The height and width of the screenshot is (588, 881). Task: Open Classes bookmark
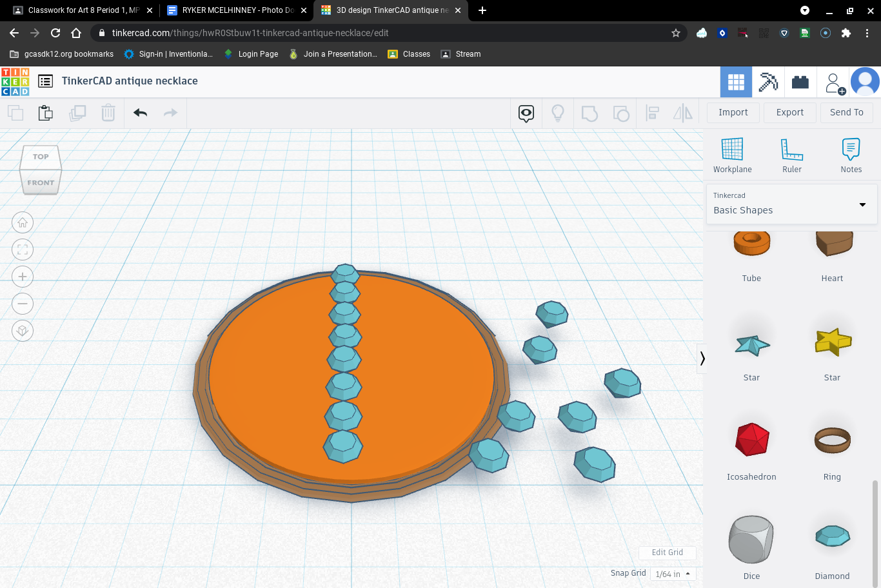pyautogui.click(x=409, y=54)
